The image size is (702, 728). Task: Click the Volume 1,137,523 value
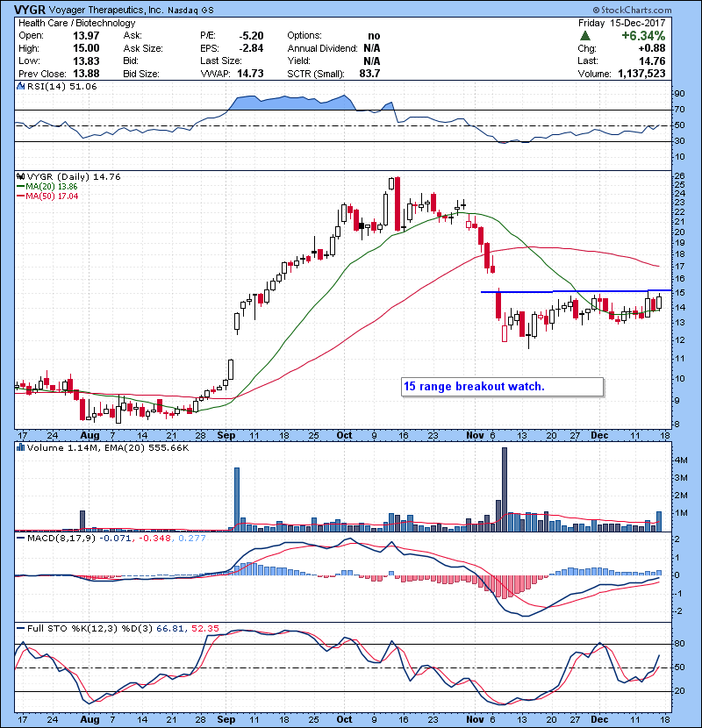[641, 74]
